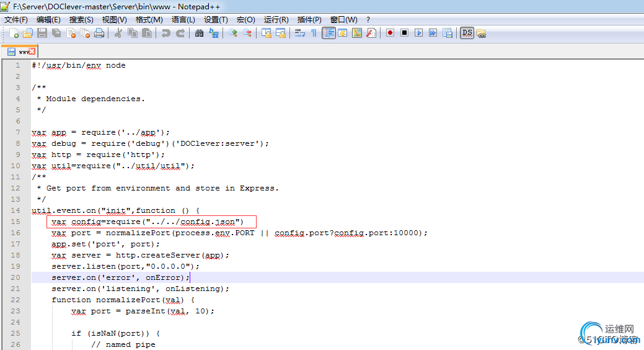The width and height of the screenshot is (644, 350).
Task: Stop macro recording with black square
Action: pyautogui.click(x=405, y=33)
